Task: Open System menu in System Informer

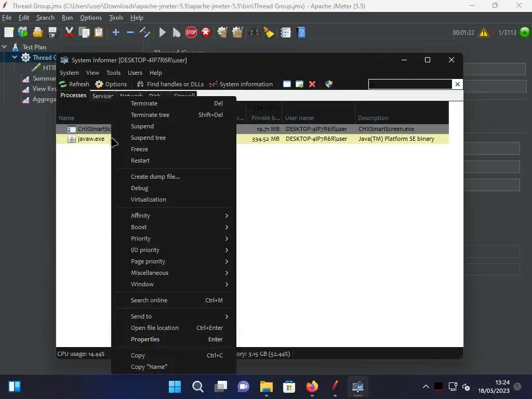Action: click(69, 73)
